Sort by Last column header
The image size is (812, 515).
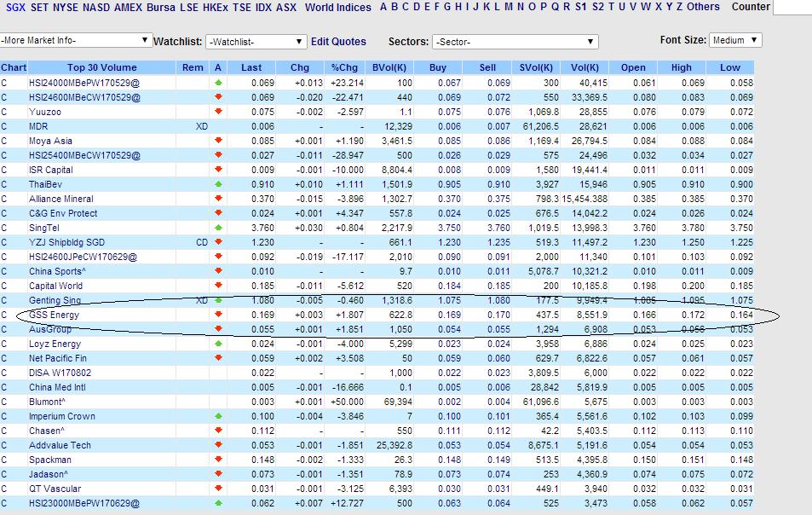(251, 68)
